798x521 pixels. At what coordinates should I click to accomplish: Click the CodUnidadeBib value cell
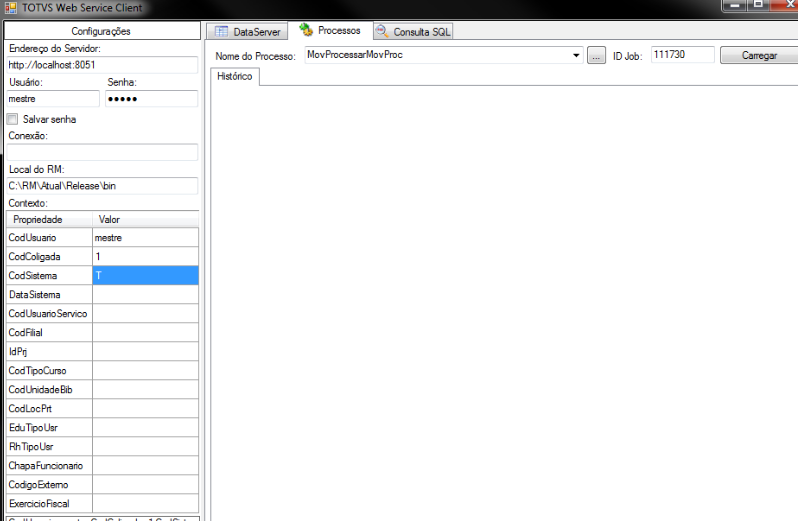[x=146, y=389]
